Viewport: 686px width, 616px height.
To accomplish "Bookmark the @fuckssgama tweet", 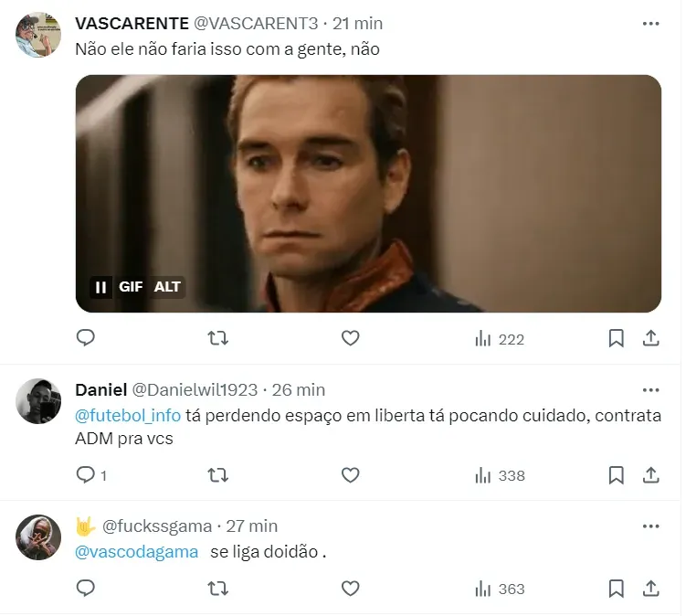I will (616, 589).
